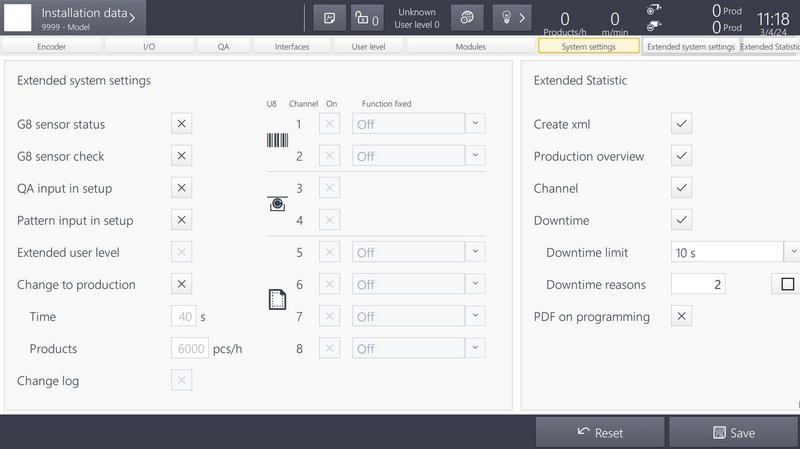
Task: Click the barcode reader channel icon
Action: pos(278,140)
